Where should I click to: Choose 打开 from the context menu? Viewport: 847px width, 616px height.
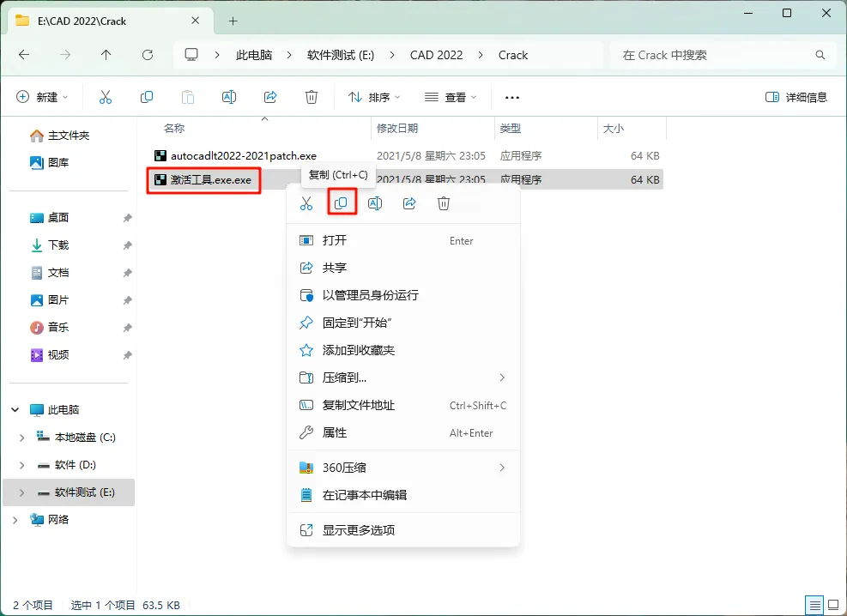pyautogui.click(x=403, y=240)
